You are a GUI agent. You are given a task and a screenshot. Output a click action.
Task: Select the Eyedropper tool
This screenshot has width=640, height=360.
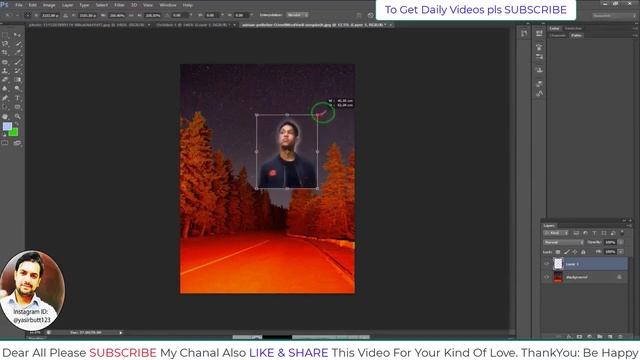[x=18, y=53]
